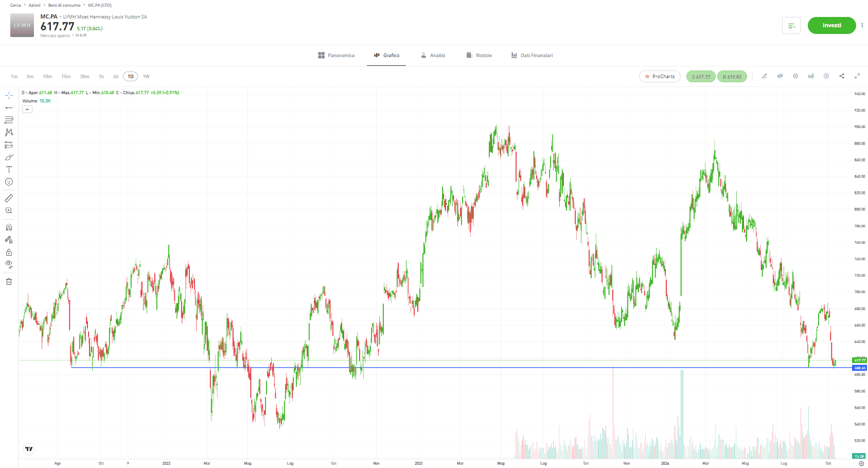Switch to 15m timeframe

[66, 77]
